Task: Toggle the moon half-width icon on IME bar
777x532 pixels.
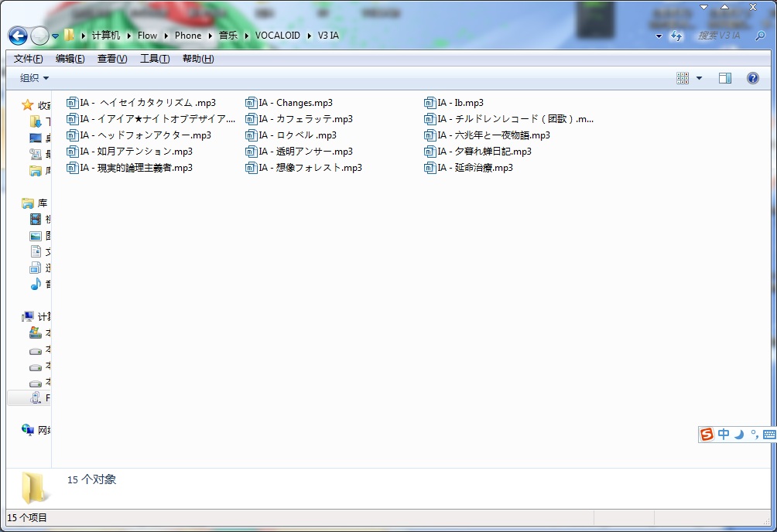Action: (739, 435)
